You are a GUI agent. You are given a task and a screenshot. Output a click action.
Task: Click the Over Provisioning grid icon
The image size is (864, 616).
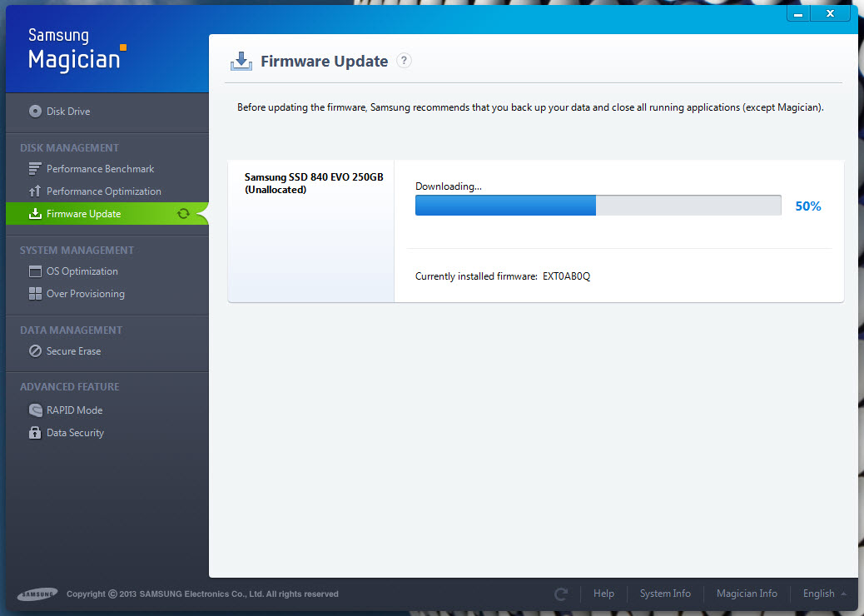[35, 294]
